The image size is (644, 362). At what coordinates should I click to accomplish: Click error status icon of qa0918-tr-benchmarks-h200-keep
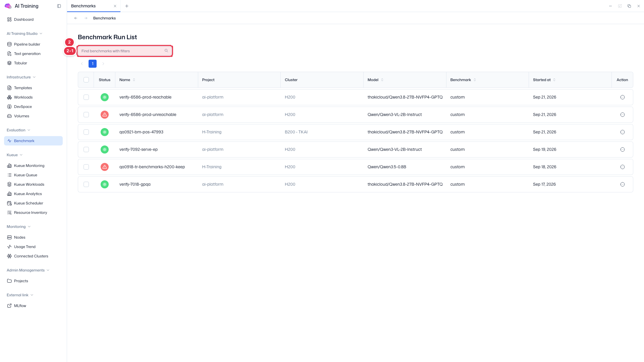(105, 167)
